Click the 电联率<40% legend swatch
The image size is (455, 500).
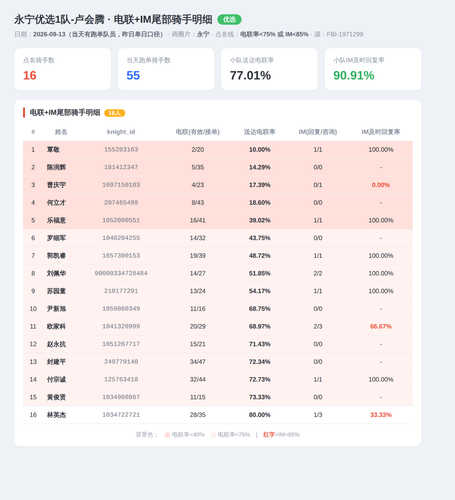coord(167,435)
